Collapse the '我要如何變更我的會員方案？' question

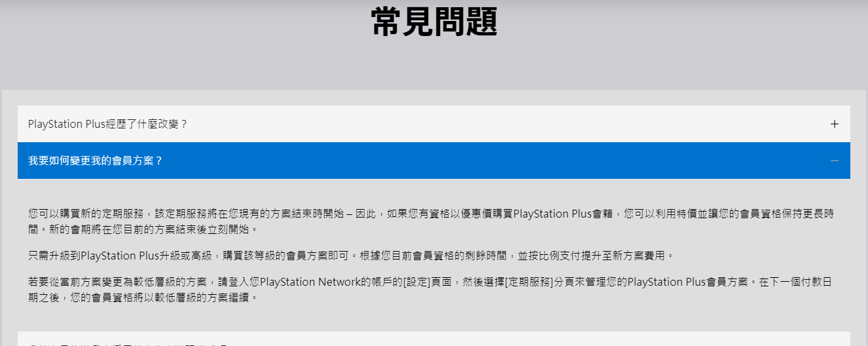96,161
